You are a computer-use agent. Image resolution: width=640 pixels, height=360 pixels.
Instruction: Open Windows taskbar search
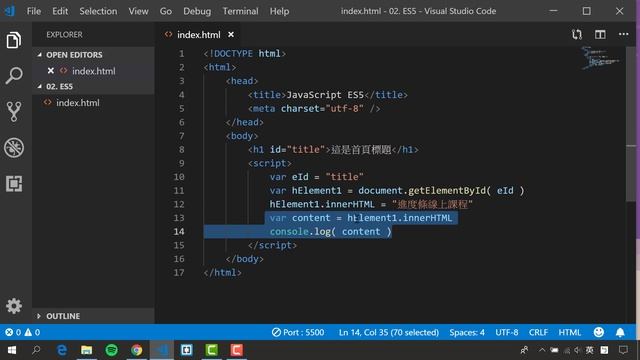point(36,350)
